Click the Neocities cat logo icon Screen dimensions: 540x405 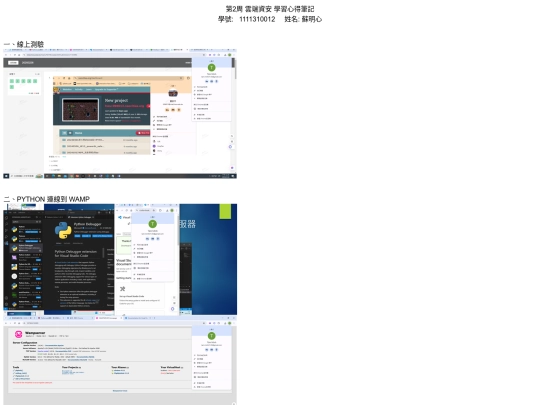tap(56, 90)
